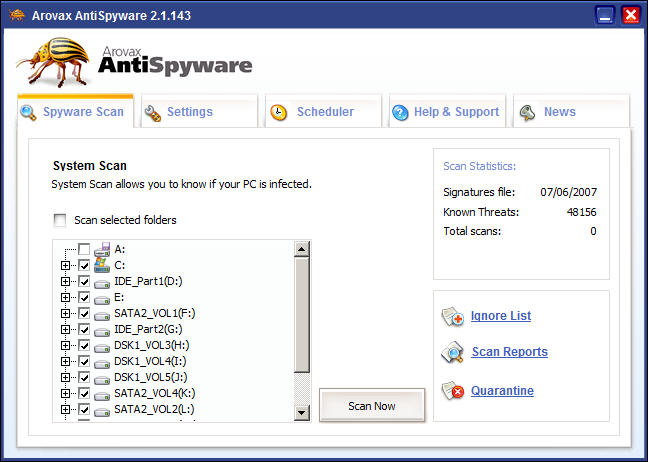Open the Scheduler tab
Screen dimensions: 648x462
click(x=323, y=112)
